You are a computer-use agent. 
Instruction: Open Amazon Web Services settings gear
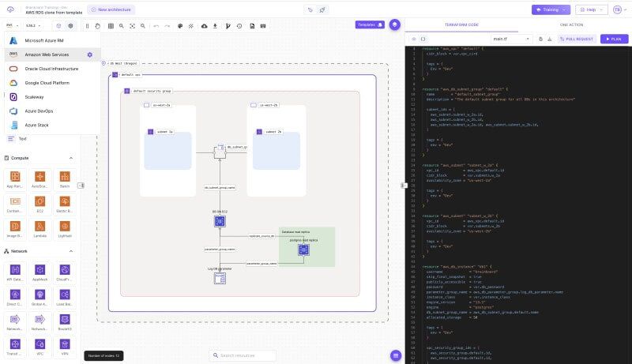(x=90, y=54)
